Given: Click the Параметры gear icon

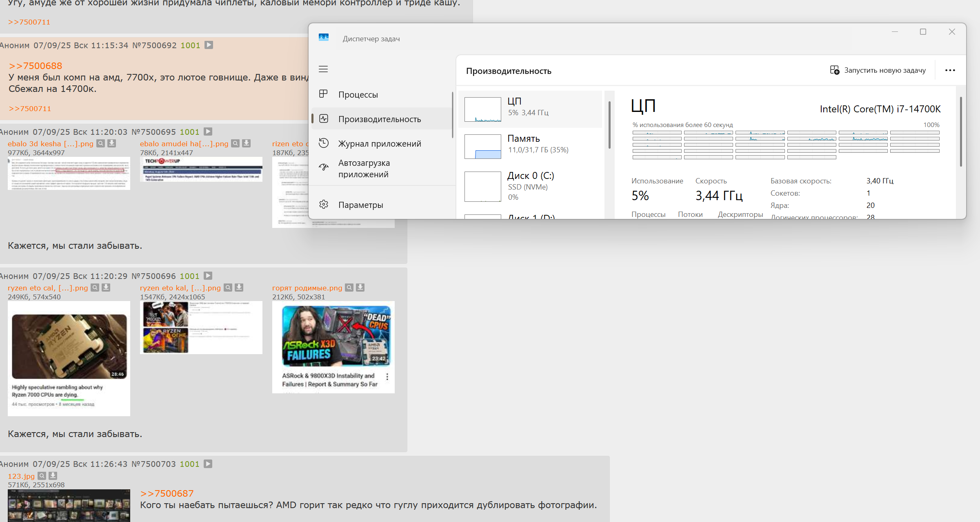Looking at the screenshot, I should 324,204.
